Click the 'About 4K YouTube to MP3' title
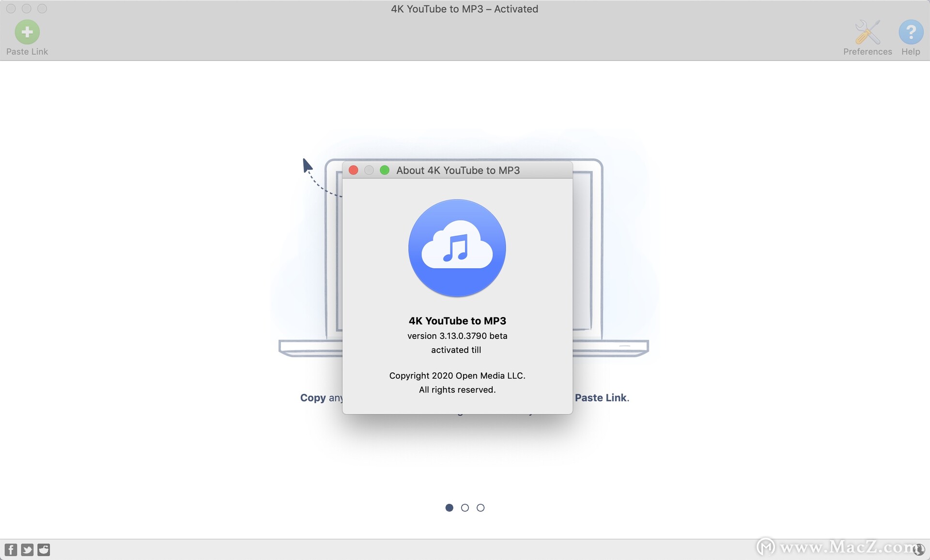The image size is (930, 560). [458, 170]
